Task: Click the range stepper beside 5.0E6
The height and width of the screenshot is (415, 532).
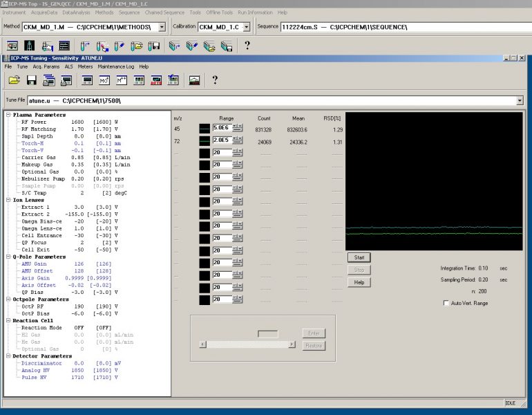Action: point(238,128)
